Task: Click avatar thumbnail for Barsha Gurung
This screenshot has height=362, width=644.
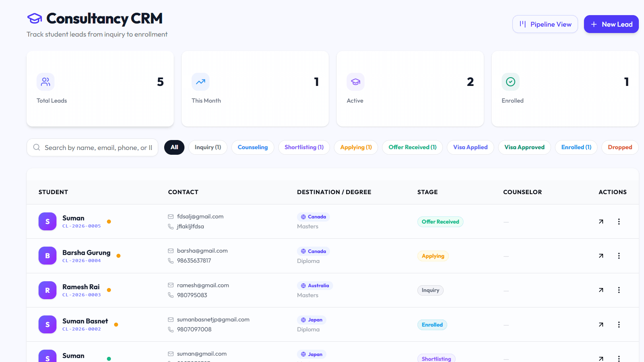Action: point(47,256)
